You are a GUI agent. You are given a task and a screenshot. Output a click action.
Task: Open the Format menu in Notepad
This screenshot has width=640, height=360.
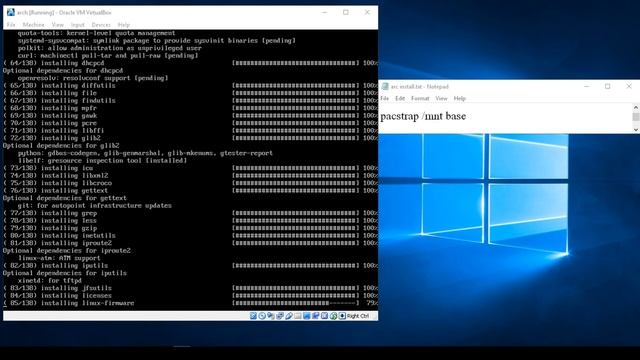tap(420, 98)
